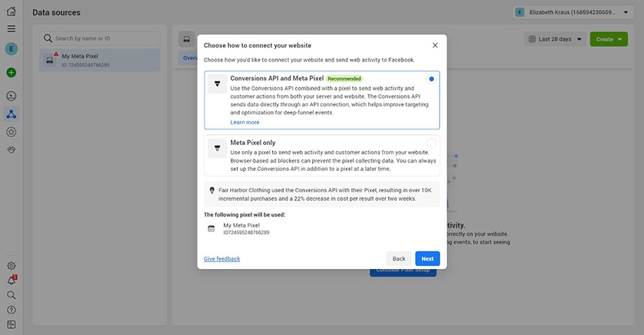This screenshot has height=335, width=644.
Task: Click the Next button
Action: [427, 258]
